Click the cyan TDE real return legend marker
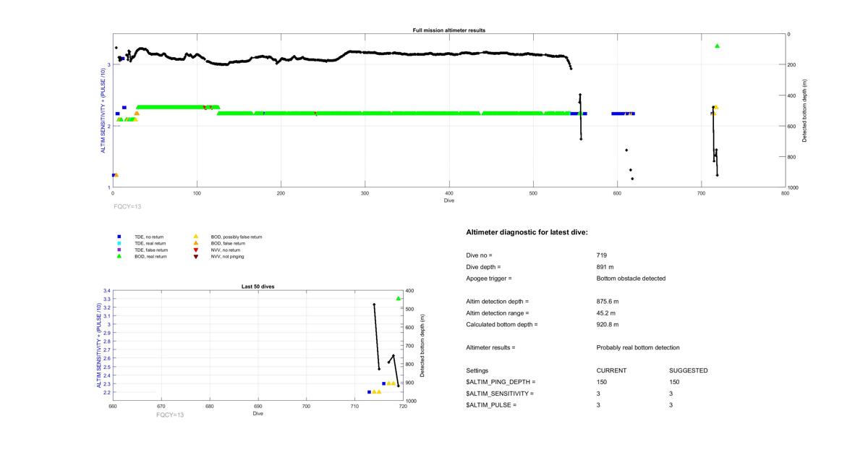Viewport: 868px width, 450px height. tap(119, 243)
